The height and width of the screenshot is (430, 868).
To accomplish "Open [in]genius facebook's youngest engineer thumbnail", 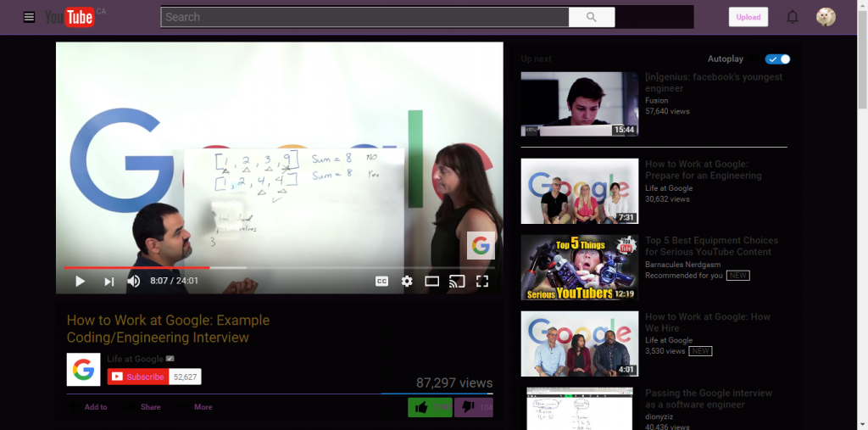I will [580, 104].
